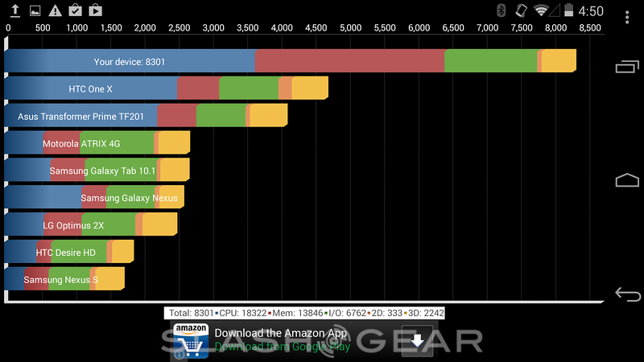Tap the 4:50 clock in status bar
This screenshot has height=362, width=644.
[591, 11]
